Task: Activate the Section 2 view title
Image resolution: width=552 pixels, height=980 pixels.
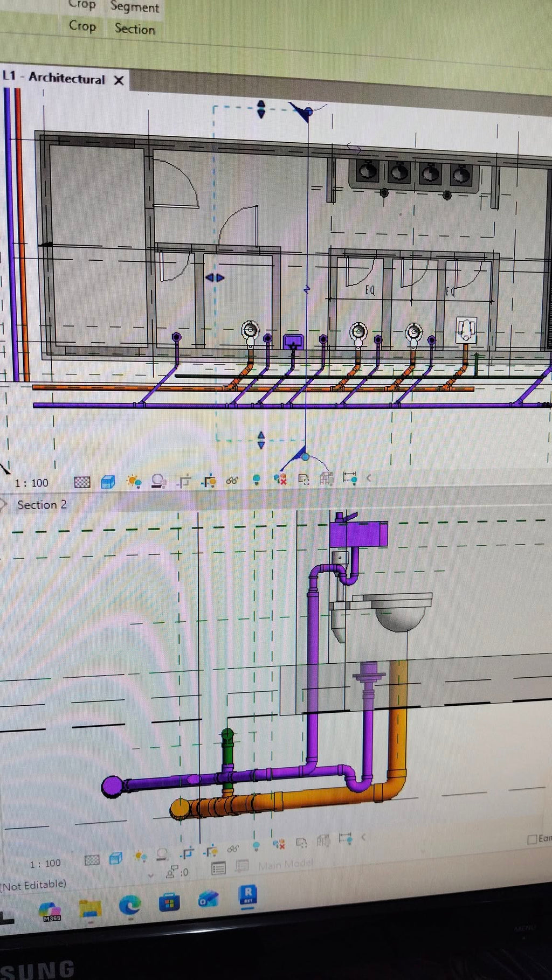Action: point(42,505)
